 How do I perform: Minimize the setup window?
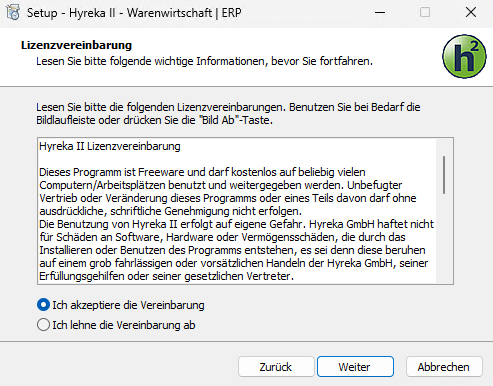[x=380, y=13]
